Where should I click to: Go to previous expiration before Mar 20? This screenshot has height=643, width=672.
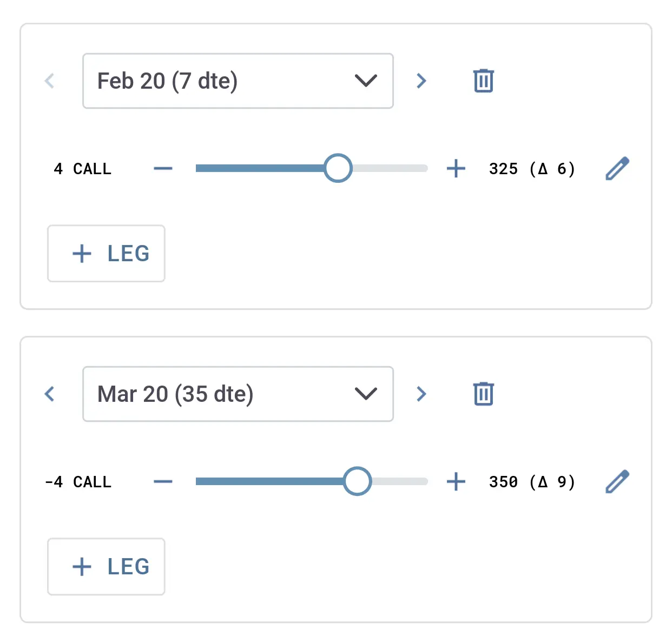[x=49, y=394]
